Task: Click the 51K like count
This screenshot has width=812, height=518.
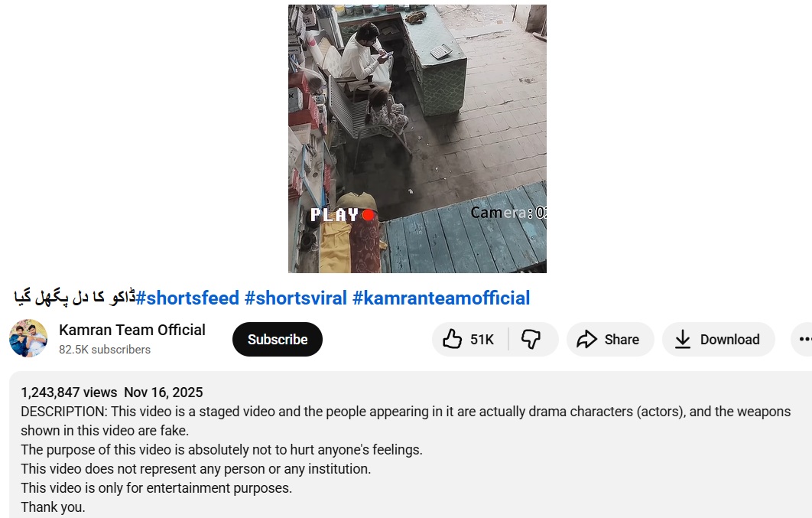Action: point(482,339)
